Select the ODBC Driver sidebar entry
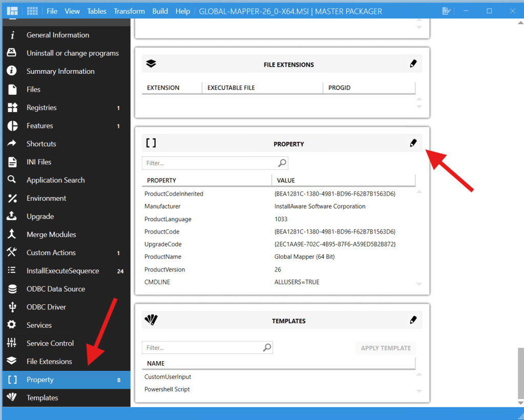This screenshot has height=420, width=524. 46,307
